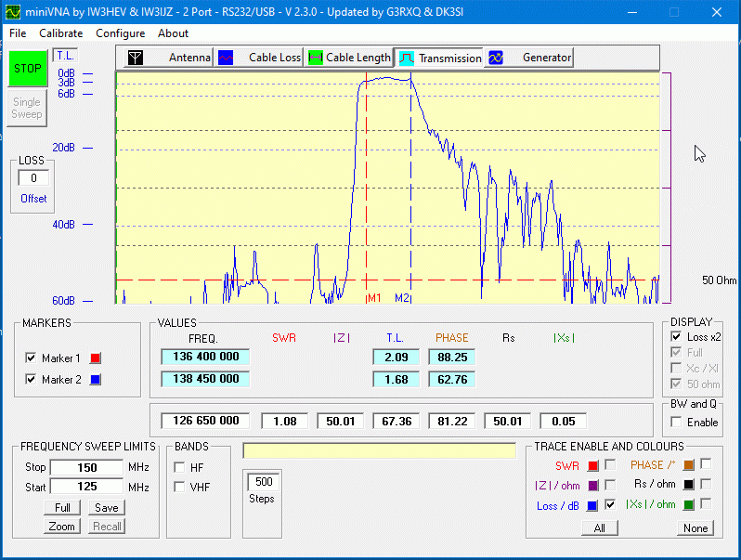Open the Generator mode icon
Screen dimensions: 741x560
click(496, 58)
